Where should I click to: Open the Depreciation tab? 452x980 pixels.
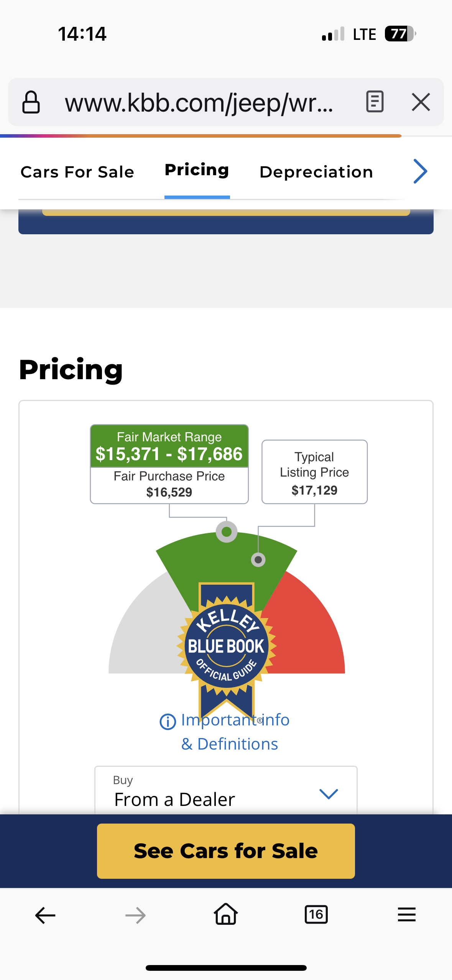click(316, 172)
